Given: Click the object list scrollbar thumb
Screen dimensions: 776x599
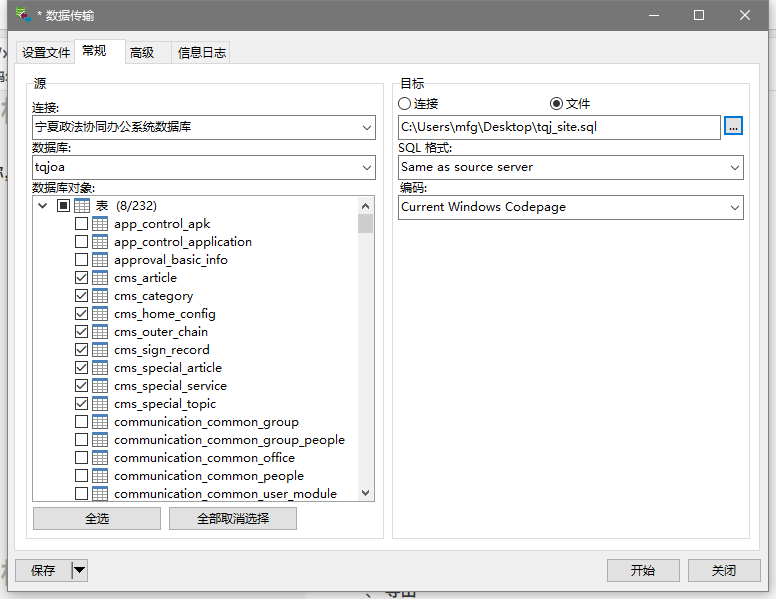Looking at the screenshot, I should 365,223.
